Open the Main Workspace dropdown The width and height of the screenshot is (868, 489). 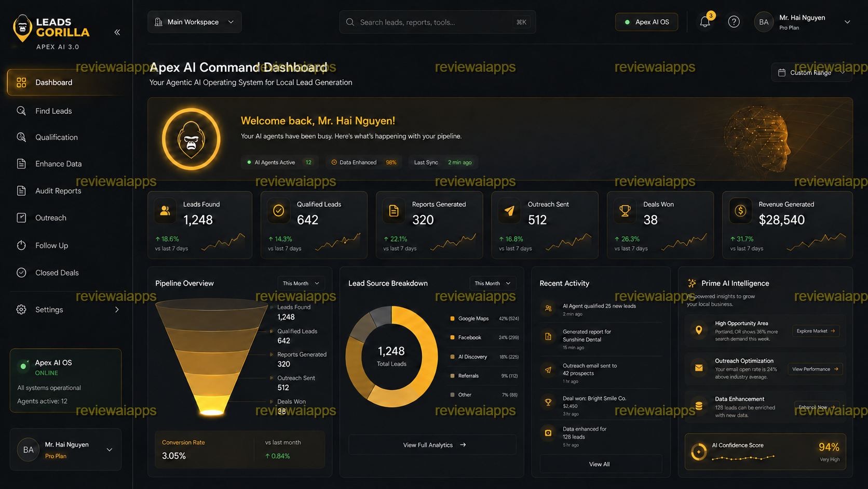pyautogui.click(x=194, y=22)
